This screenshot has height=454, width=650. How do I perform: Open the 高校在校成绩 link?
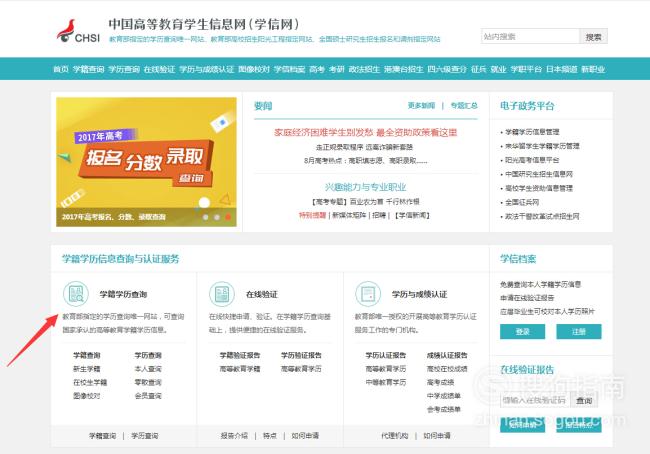pos(447,369)
